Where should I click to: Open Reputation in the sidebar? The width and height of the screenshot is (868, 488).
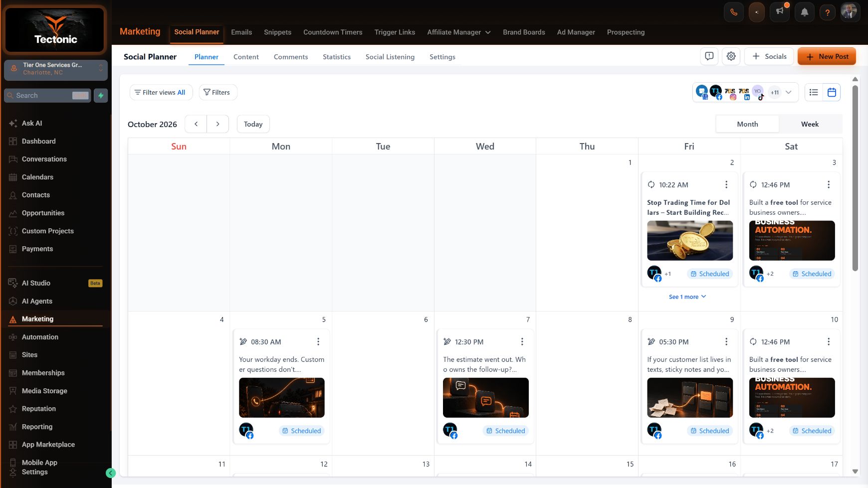[x=38, y=409]
